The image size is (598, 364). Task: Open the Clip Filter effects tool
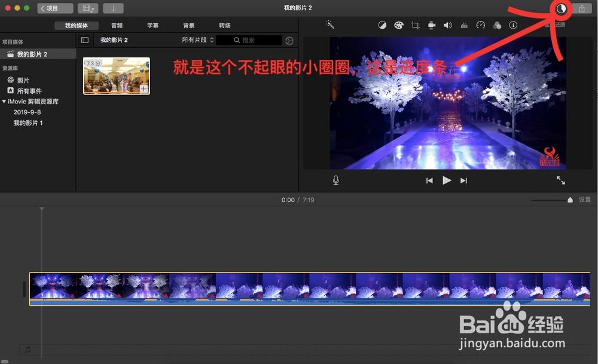coord(497,25)
